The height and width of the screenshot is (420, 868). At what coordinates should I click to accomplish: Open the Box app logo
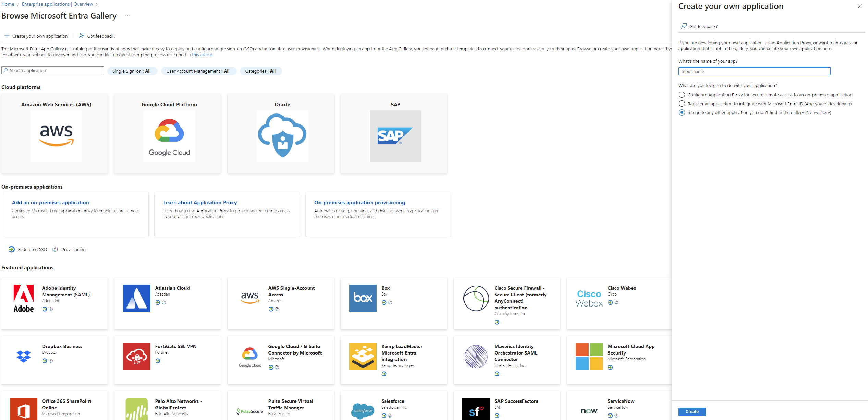click(x=363, y=298)
